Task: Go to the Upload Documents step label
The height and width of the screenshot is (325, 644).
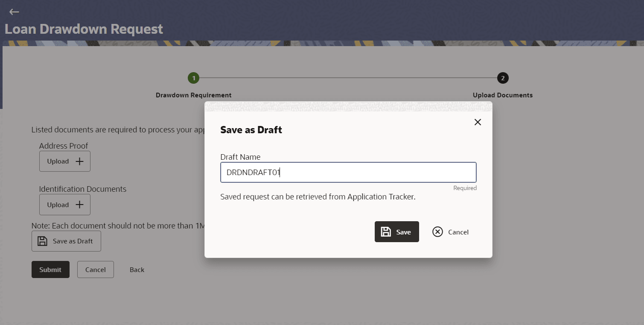Action: pos(502,95)
